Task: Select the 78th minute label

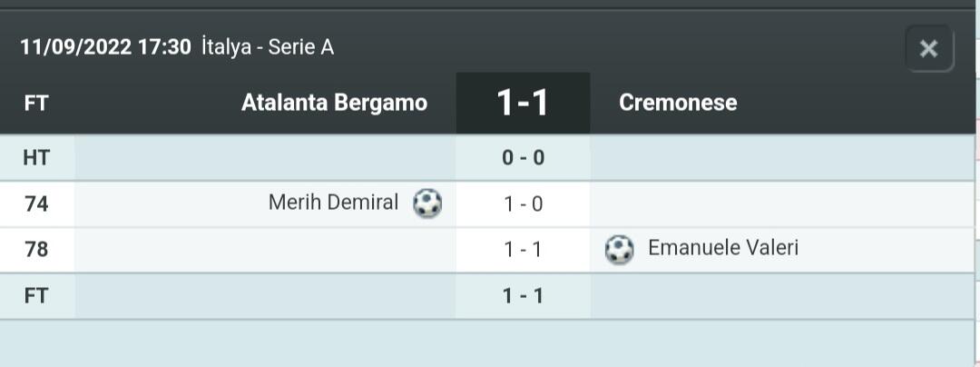Action: [x=36, y=250]
